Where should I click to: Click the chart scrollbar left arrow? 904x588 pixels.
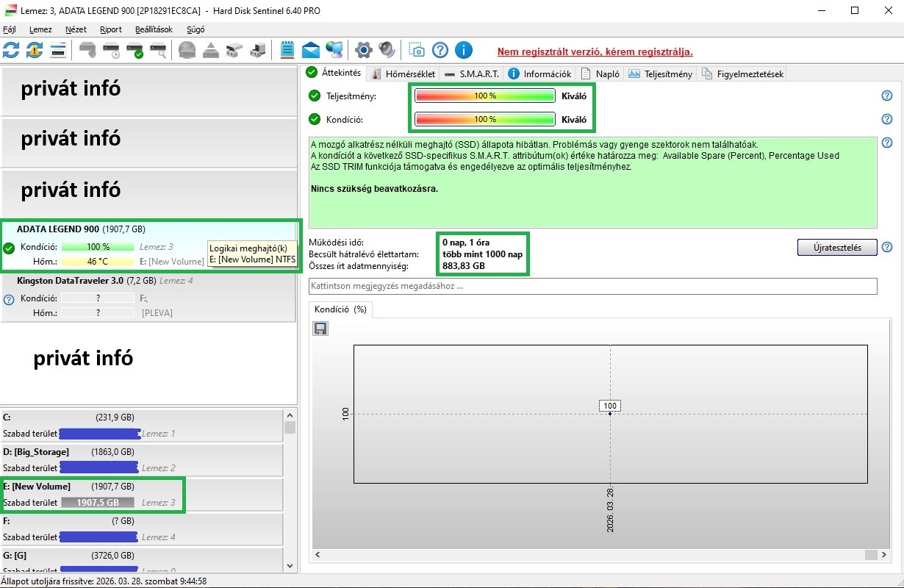pos(319,555)
